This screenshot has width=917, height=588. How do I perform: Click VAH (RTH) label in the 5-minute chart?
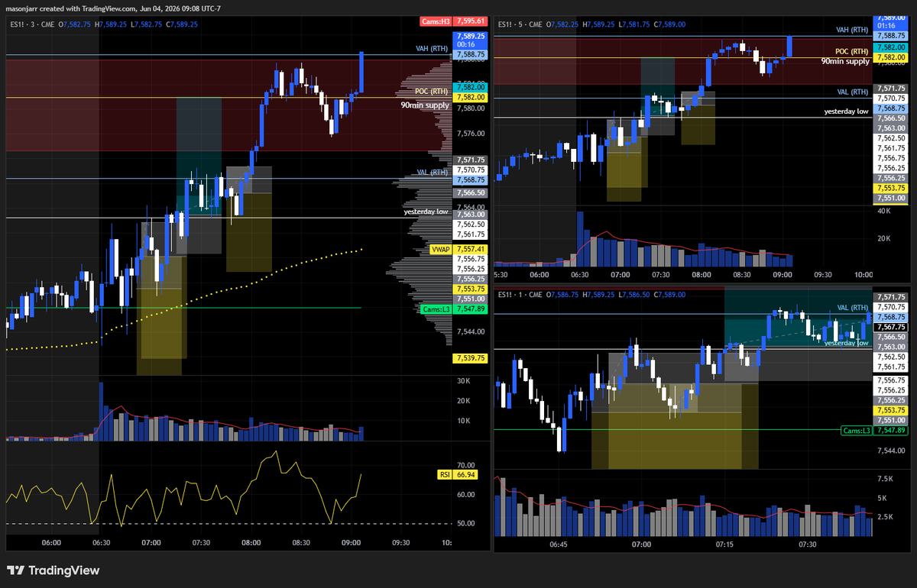coord(853,29)
